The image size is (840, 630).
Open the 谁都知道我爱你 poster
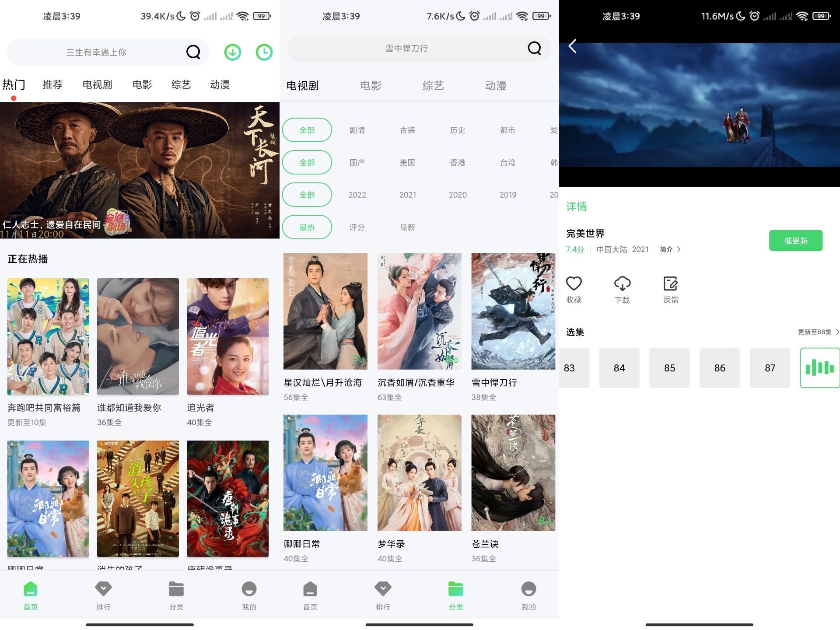(x=138, y=336)
